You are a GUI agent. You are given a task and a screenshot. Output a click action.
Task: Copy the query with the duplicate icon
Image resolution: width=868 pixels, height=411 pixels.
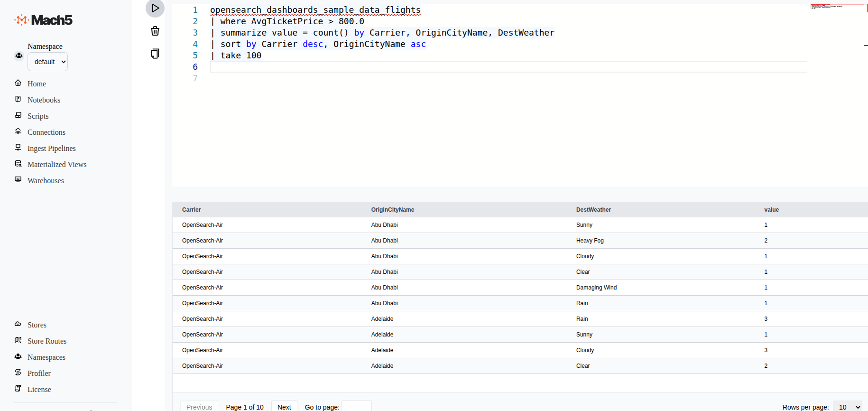point(155,54)
